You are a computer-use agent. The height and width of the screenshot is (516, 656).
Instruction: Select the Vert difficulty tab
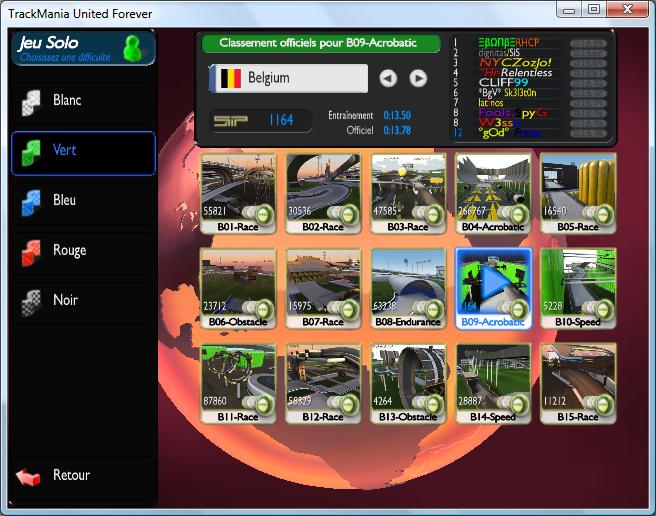84,152
